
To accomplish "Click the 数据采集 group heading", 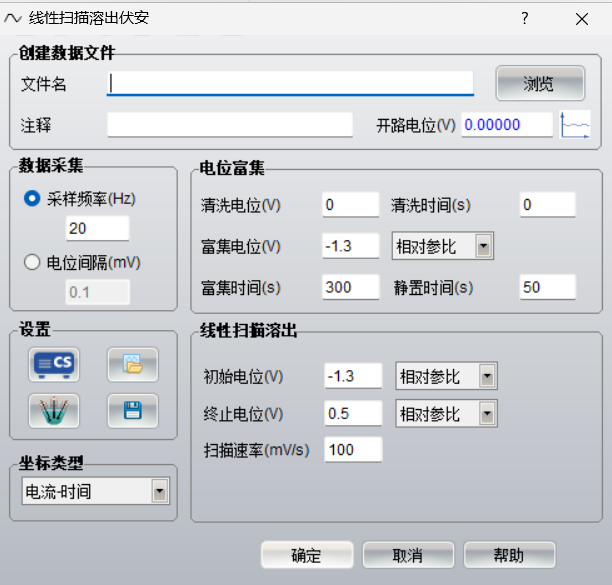I will point(51,165).
